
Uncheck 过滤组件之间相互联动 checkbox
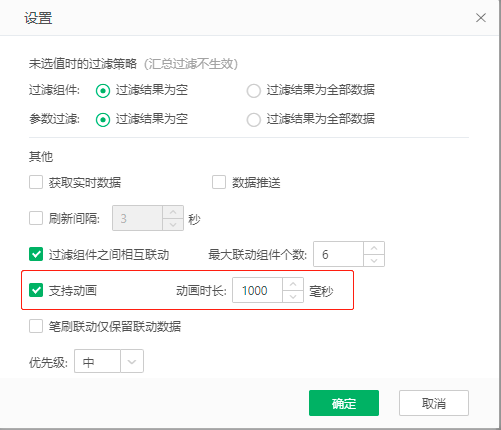pos(36,254)
